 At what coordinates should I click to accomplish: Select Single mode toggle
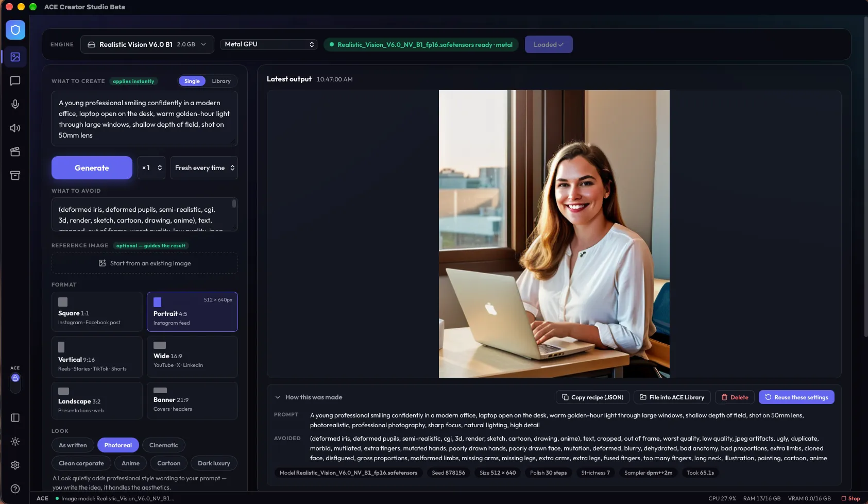[x=192, y=81]
